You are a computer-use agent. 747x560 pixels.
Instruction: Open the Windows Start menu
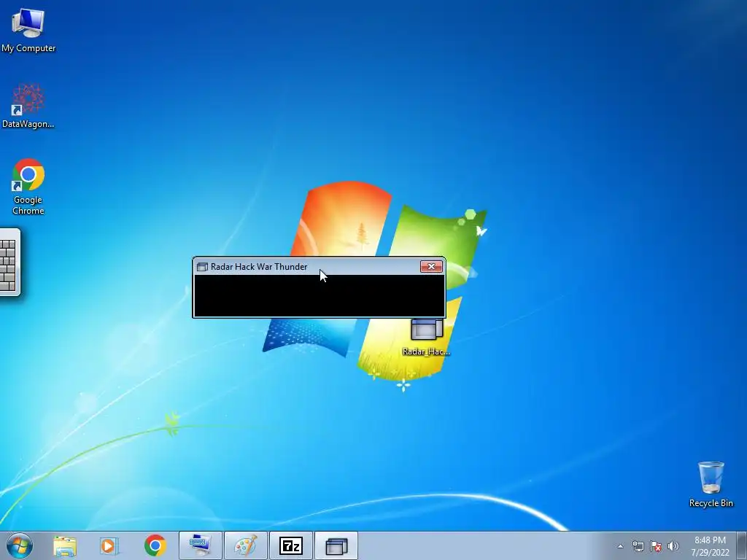click(x=19, y=545)
